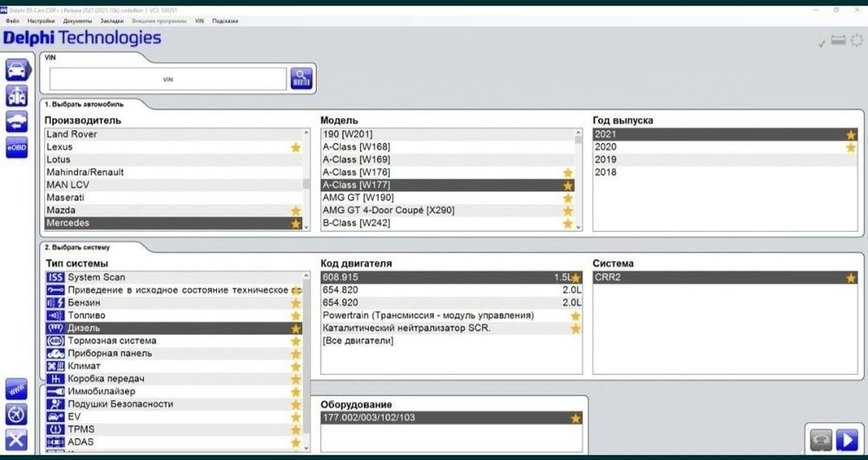The height and width of the screenshot is (460, 868).
Task: Select Каталитический нейтрализатор SCR entry
Action: (451, 328)
